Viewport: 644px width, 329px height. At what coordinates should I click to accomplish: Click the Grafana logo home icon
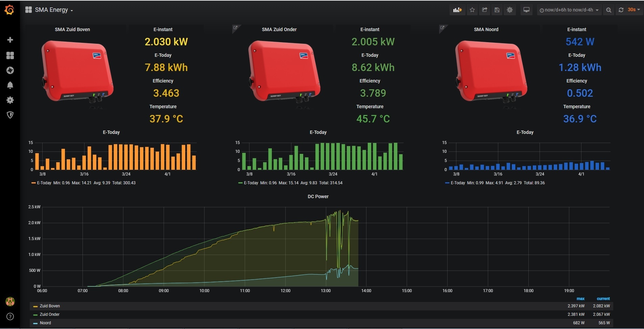(x=9, y=10)
